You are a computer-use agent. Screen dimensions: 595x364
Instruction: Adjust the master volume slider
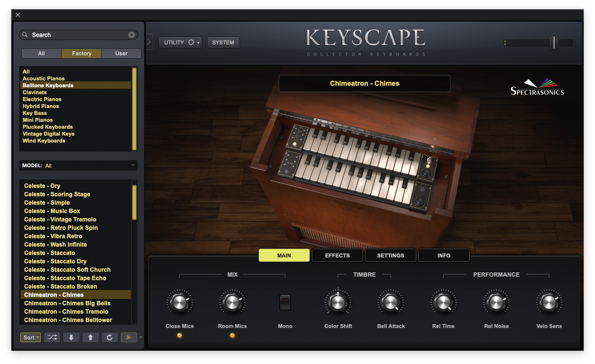point(554,42)
